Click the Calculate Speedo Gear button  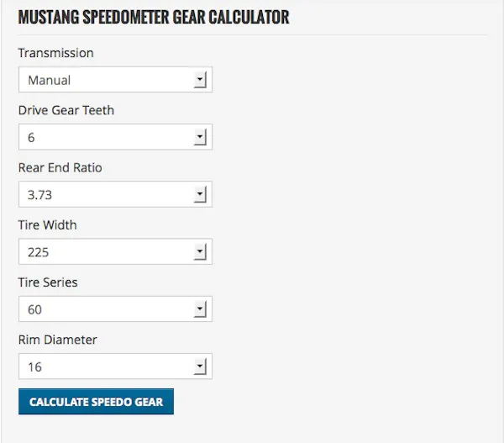96,402
